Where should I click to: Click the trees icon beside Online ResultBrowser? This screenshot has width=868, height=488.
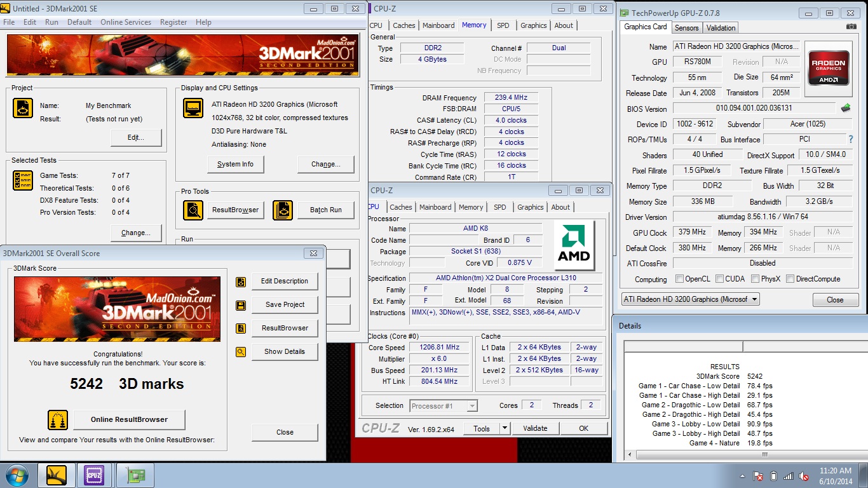pos(58,420)
